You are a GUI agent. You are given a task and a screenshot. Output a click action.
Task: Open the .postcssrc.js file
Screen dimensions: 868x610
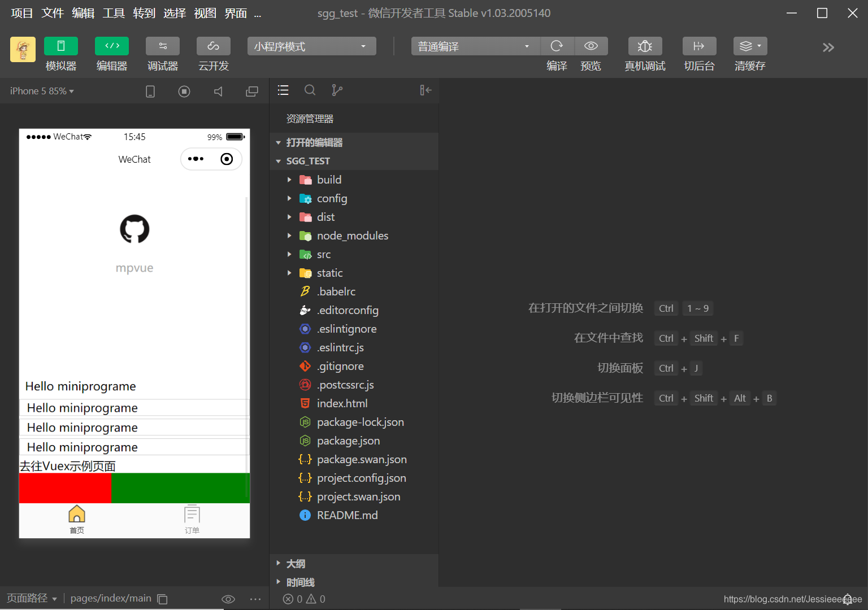[x=354, y=385]
